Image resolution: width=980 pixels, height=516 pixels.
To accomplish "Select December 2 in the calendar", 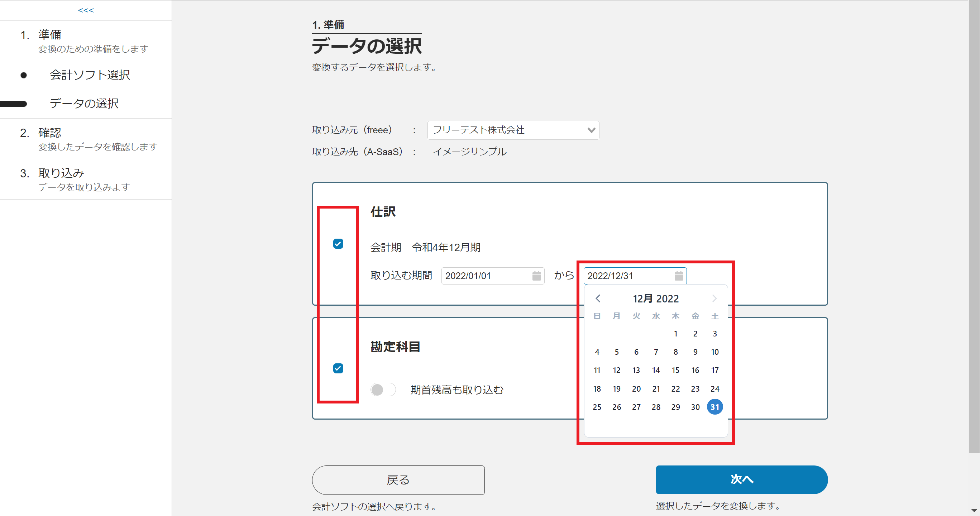I will tap(695, 334).
